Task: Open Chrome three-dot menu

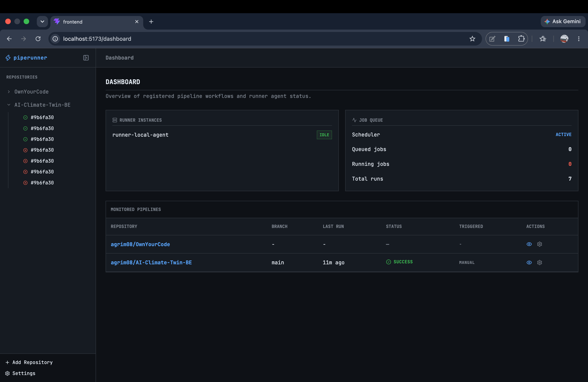Action: coord(579,39)
